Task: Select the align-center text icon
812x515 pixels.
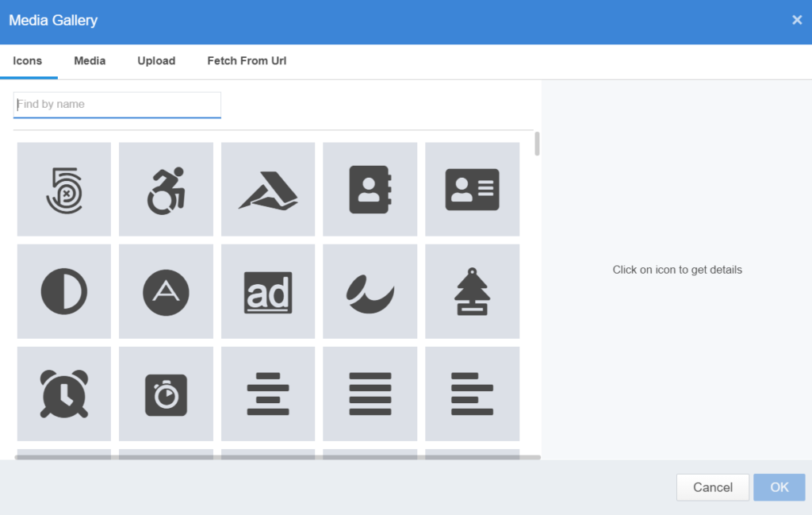Action: coord(268,394)
